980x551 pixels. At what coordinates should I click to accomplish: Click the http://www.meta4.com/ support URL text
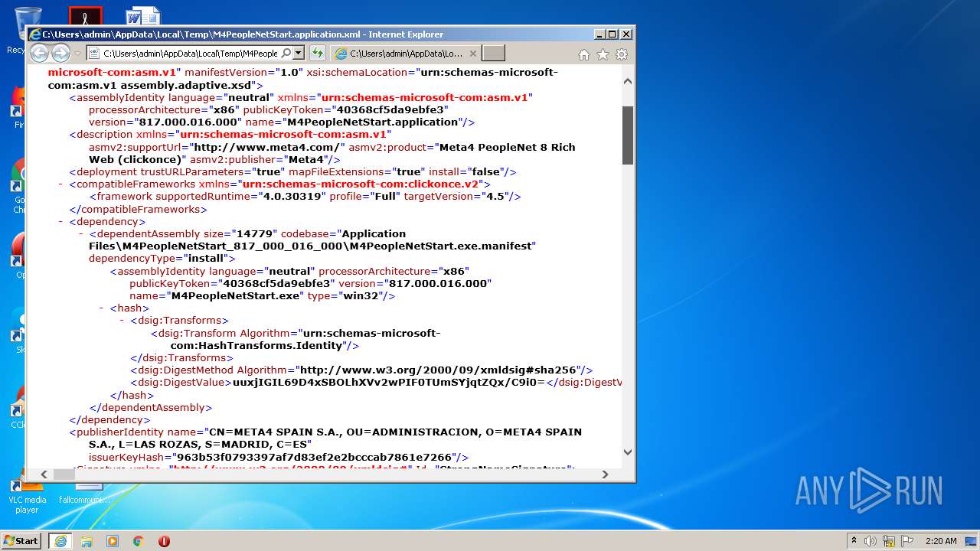coord(269,147)
